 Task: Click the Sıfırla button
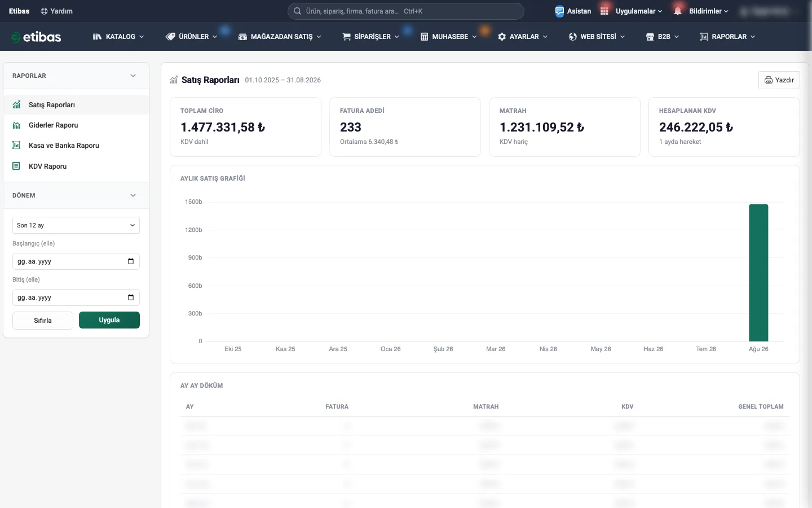43,321
